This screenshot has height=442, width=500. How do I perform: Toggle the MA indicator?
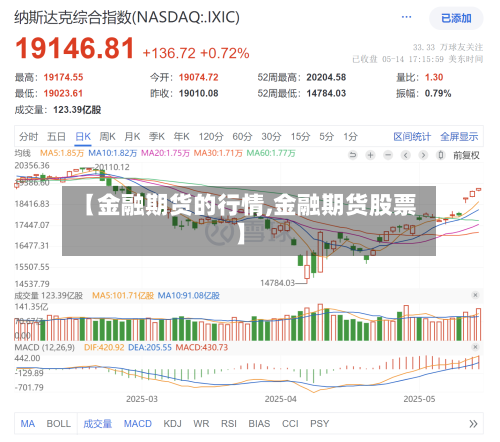pyautogui.click(x=28, y=424)
